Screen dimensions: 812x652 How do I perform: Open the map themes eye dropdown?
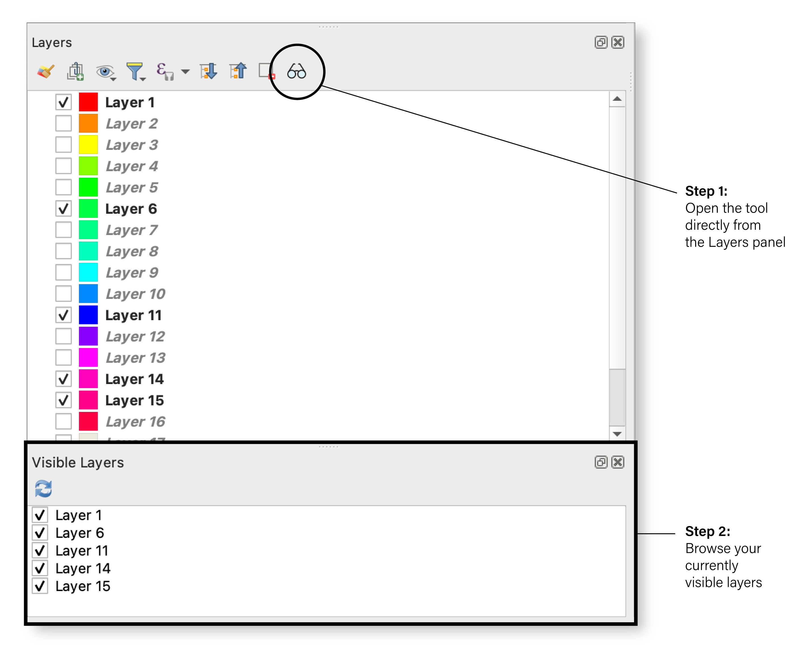(113, 79)
